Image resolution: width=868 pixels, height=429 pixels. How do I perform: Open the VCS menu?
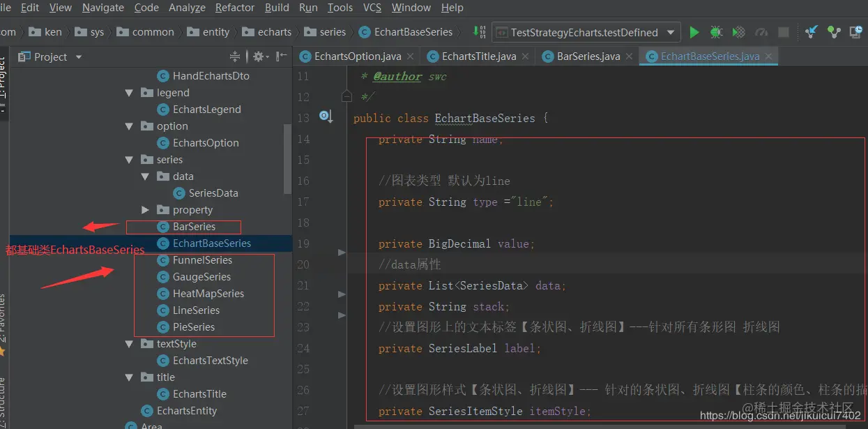(x=372, y=8)
